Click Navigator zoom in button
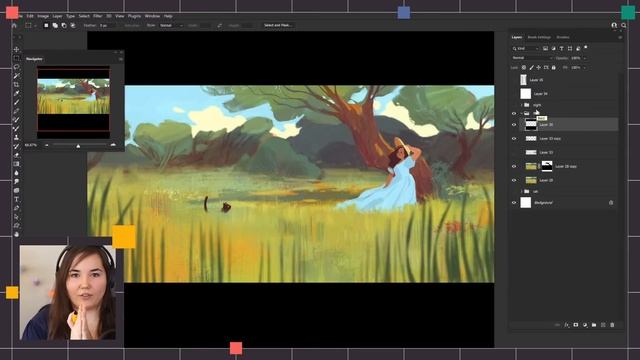Image resolution: width=640 pixels, height=360 pixels. (113, 145)
